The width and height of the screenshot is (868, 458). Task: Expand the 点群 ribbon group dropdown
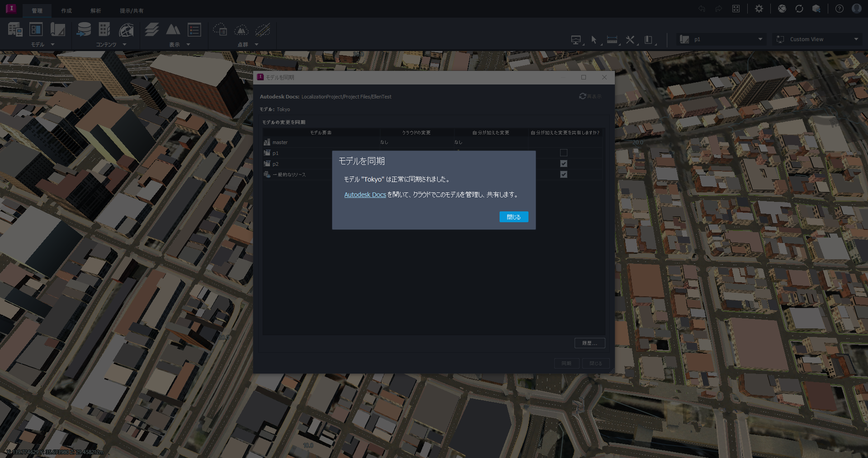pyautogui.click(x=256, y=45)
